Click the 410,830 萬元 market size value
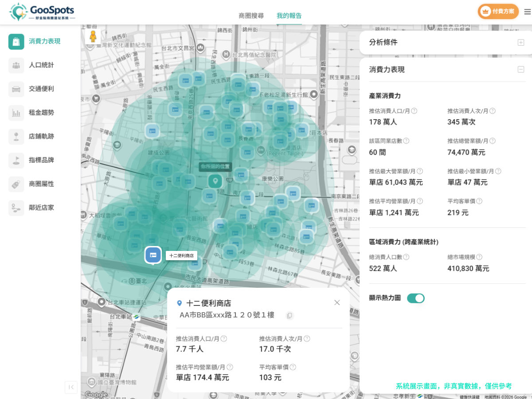 pos(468,268)
